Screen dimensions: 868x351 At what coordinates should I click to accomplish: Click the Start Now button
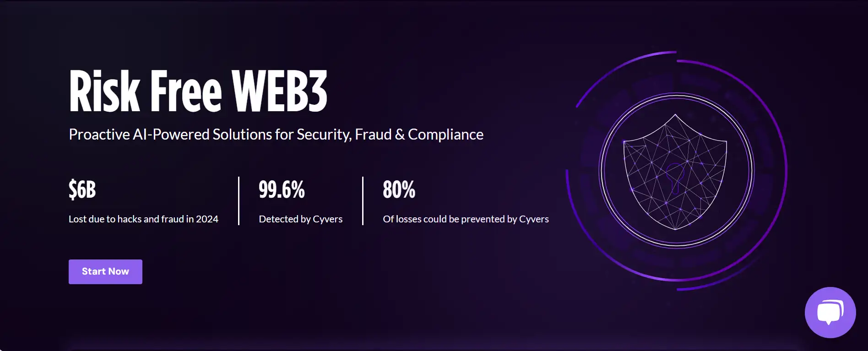point(105,271)
